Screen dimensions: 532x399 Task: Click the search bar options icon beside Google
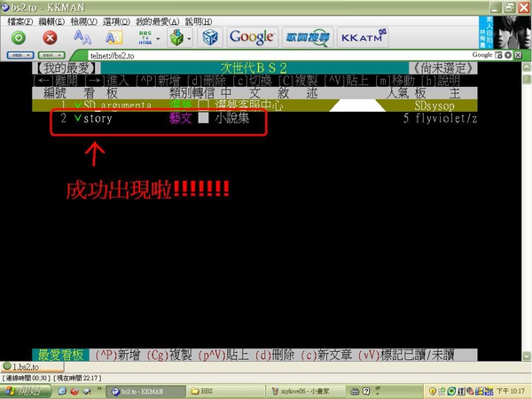(x=498, y=55)
